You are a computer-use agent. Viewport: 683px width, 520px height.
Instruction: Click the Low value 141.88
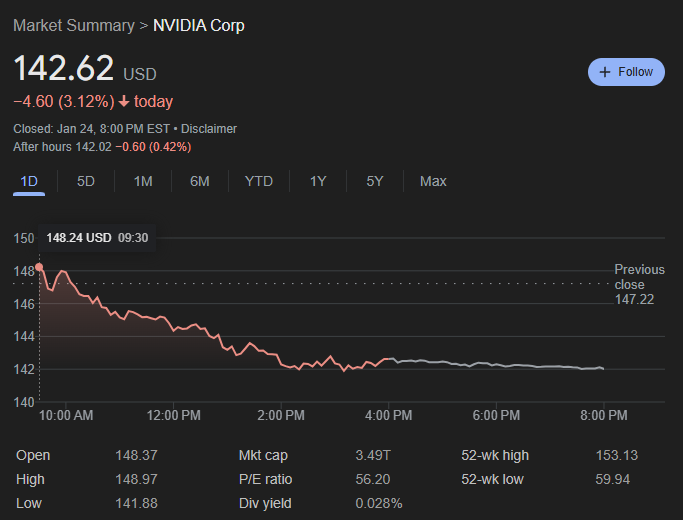tap(136, 503)
